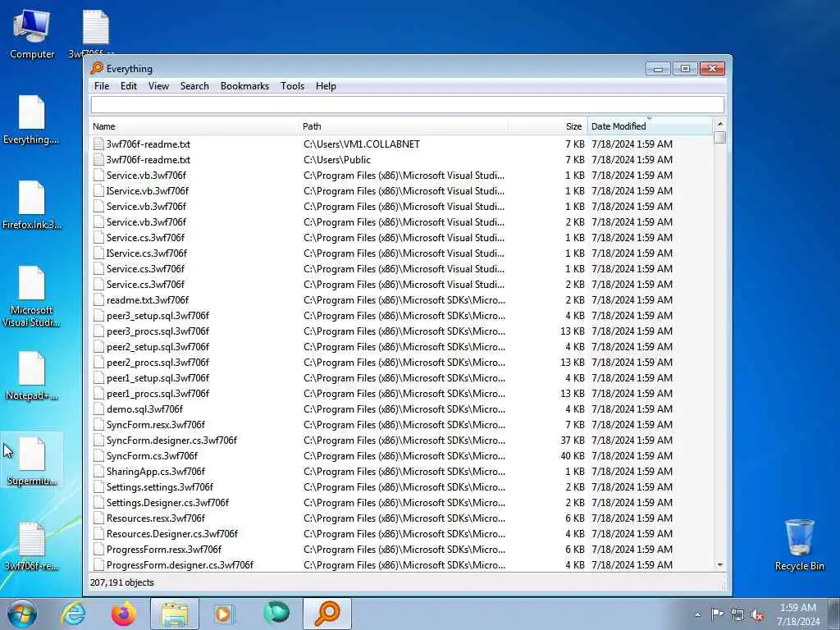Sort by the Path column header

[404, 126]
